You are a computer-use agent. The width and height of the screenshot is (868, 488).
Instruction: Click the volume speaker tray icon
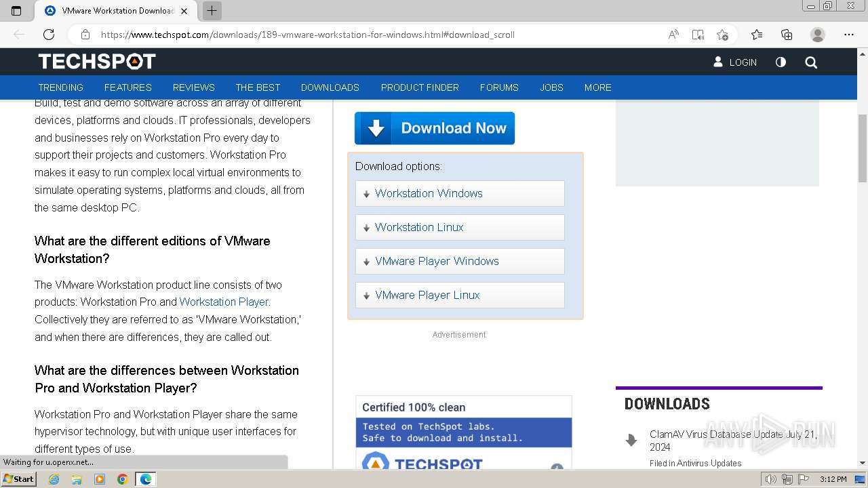coord(771,479)
